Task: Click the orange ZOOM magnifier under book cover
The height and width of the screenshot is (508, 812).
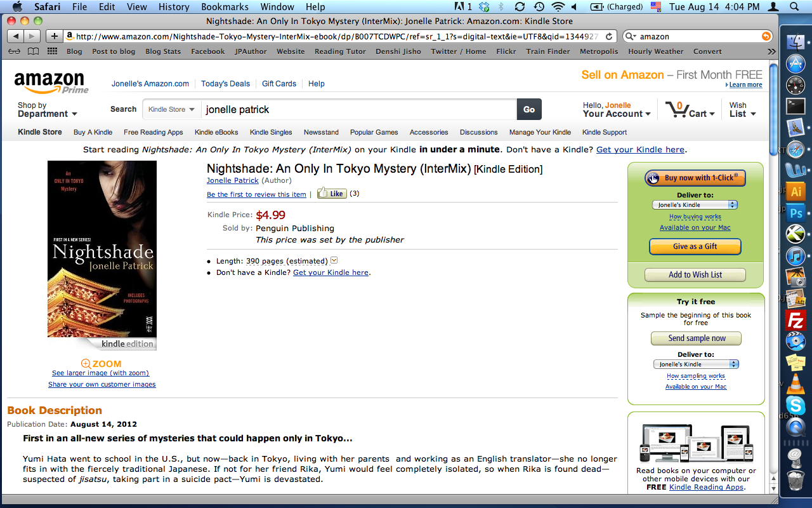Action: pos(101,364)
